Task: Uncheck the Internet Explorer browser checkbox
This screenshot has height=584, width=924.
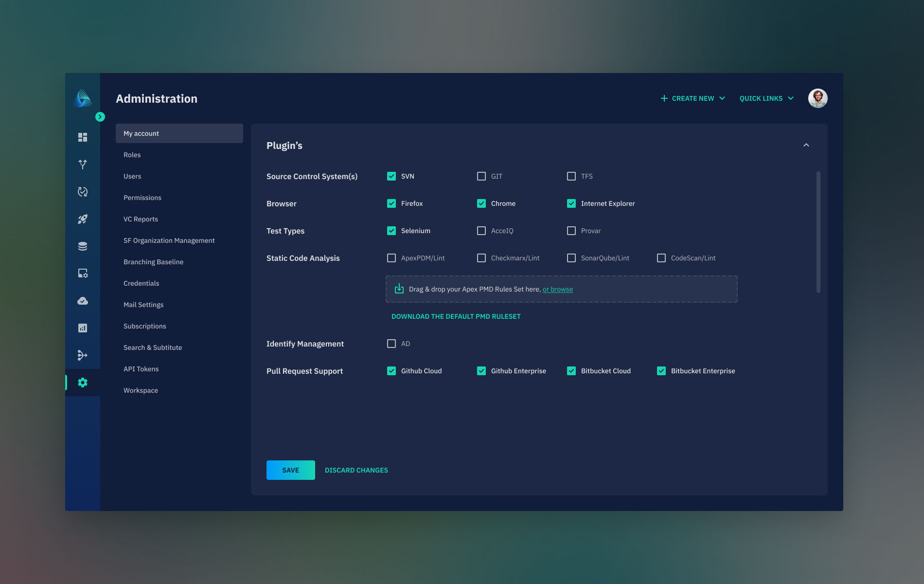Action: 571,203
